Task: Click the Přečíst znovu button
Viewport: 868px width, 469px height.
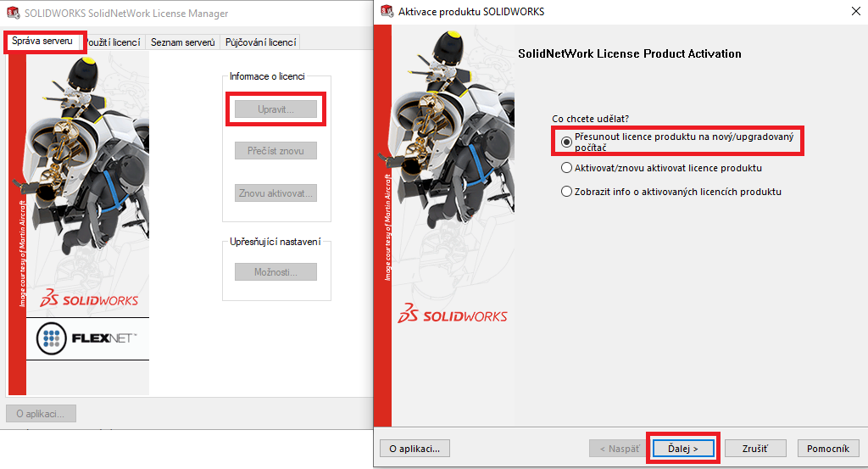Action: pyautogui.click(x=275, y=151)
